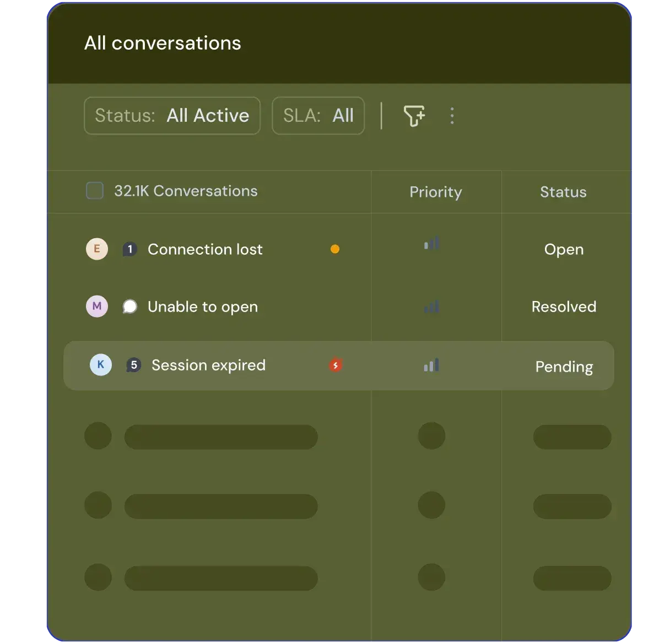Open the Connection lost conversation

click(x=205, y=249)
